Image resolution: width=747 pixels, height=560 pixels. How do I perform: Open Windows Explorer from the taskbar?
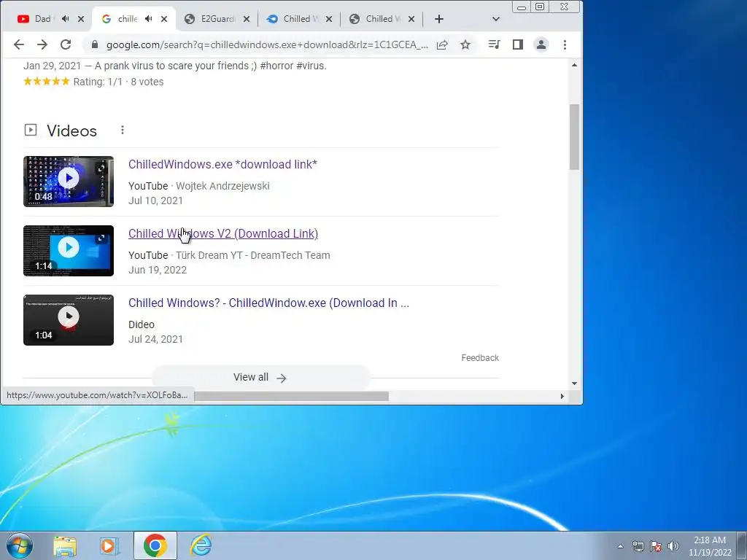point(65,545)
